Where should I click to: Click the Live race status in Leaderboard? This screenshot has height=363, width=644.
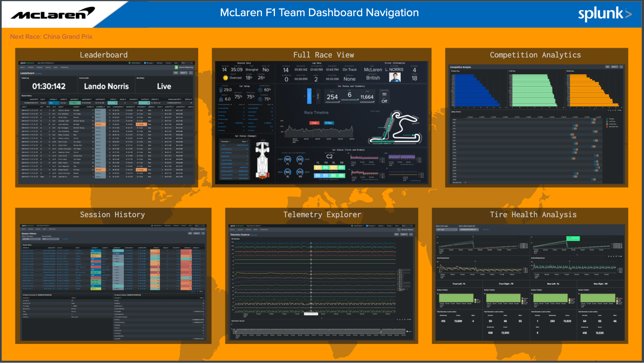tap(164, 86)
